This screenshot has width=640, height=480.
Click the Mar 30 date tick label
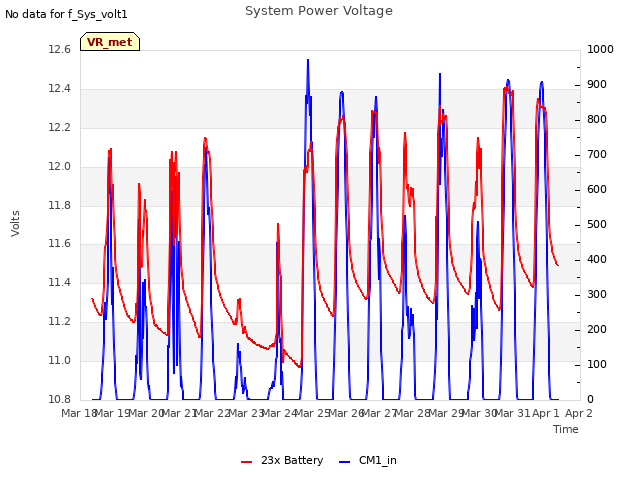tap(480, 413)
